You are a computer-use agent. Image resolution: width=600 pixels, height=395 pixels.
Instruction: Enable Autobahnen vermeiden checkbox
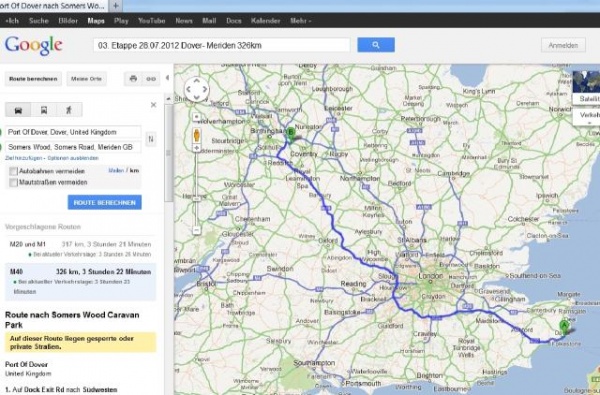click(x=13, y=171)
